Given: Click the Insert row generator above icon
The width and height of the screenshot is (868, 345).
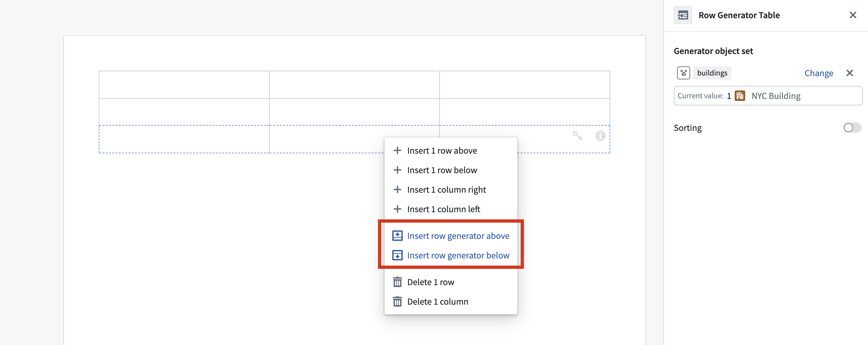Looking at the screenshot, I should pyautogui.click(x=397, y=236).
